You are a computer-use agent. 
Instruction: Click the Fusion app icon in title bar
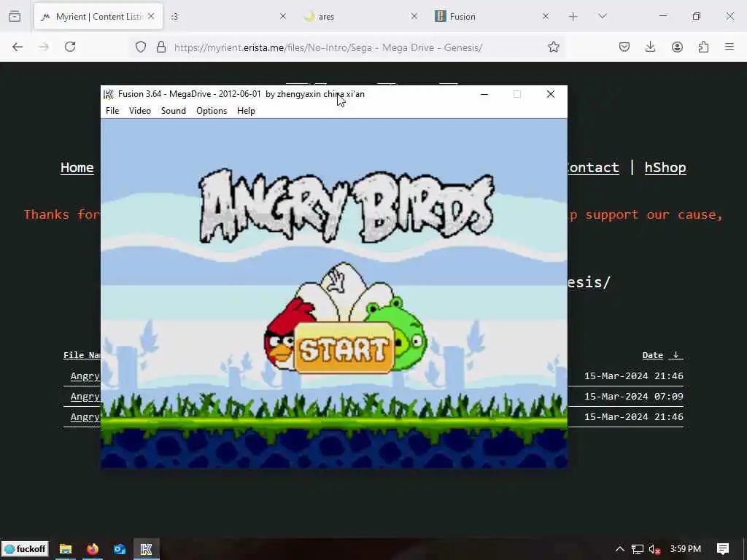click(109, 94)
